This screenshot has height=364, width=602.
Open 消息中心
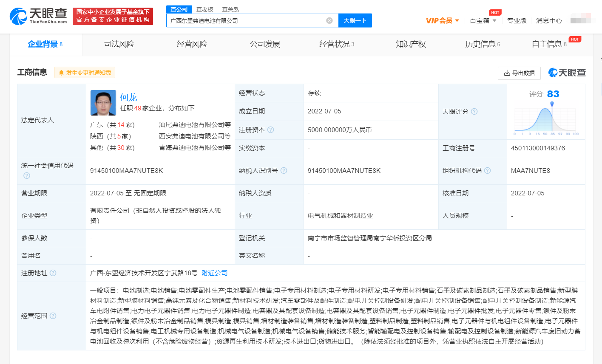pyautogui.click(x=549, y=20)
